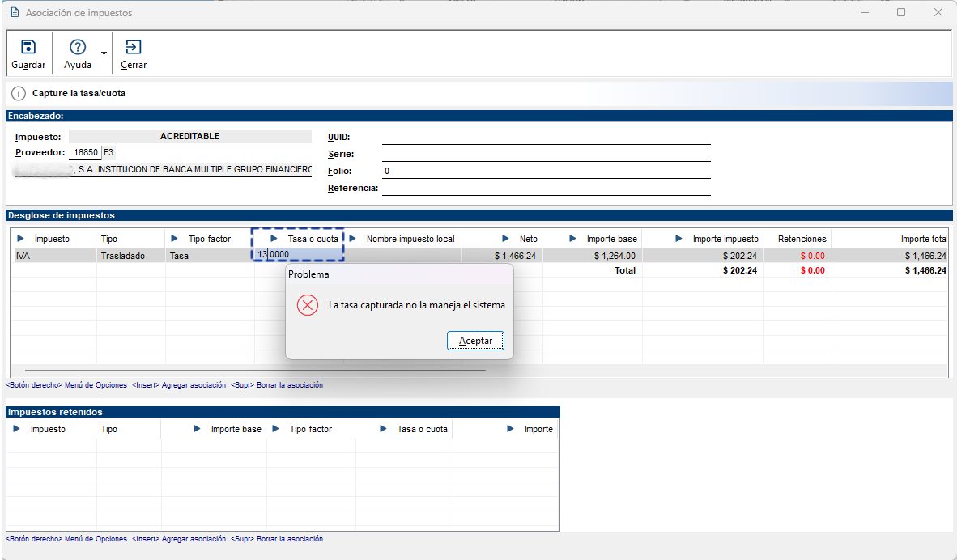Image resolution: width=957 pixels, height=560 pixels.
Task: Open the Ayuda help icon
Action: point(78,47)
